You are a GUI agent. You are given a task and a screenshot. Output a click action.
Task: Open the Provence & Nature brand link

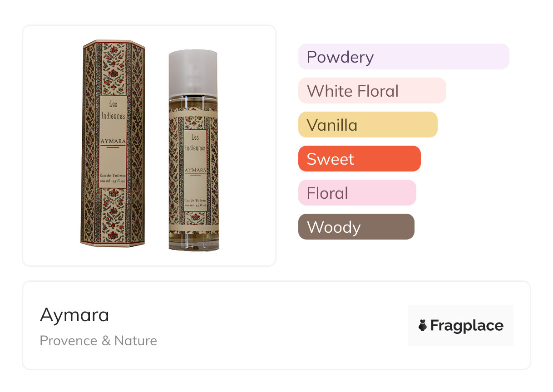point(99,341)
